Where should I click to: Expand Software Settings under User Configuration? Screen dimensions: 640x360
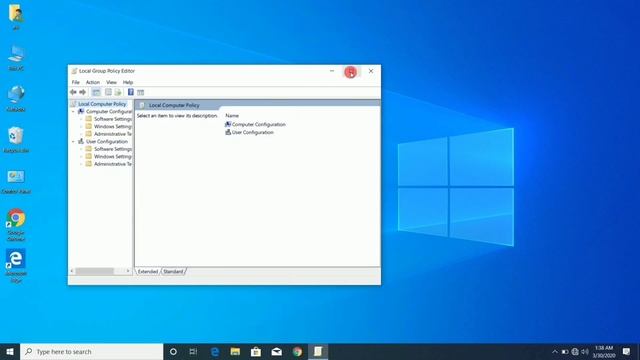point(81,149)
